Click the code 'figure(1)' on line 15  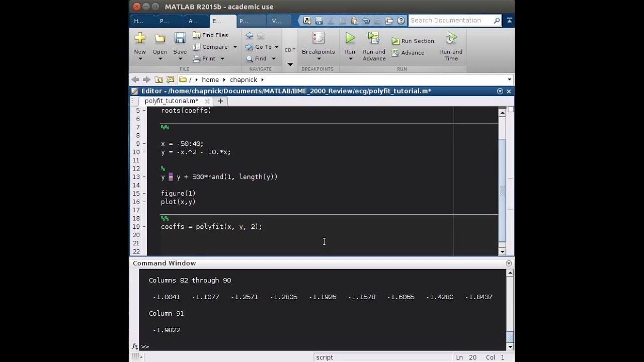click(x=178, y=194)
